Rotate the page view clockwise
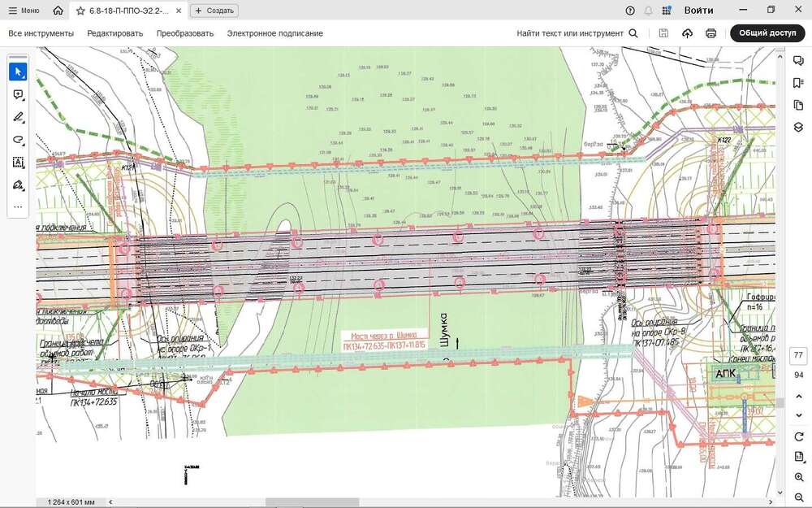This screenshot has height=508, width=812. click(x=798, y=436)
